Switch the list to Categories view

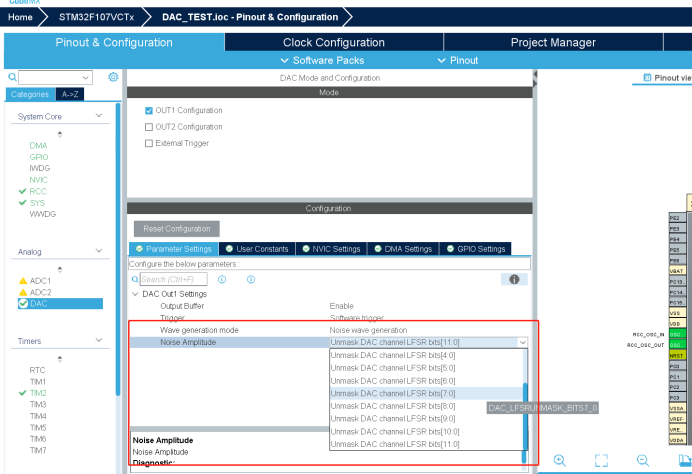pyautogui.click(x=30, y=94)
